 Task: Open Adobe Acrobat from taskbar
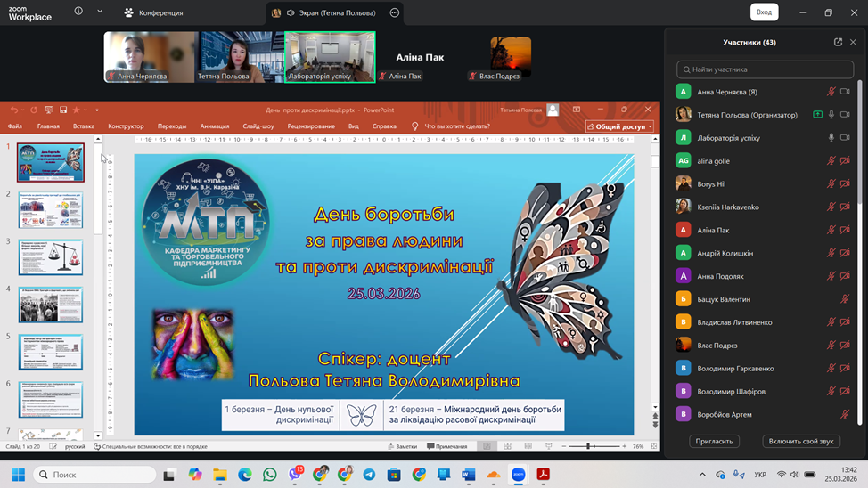[543, 475]
